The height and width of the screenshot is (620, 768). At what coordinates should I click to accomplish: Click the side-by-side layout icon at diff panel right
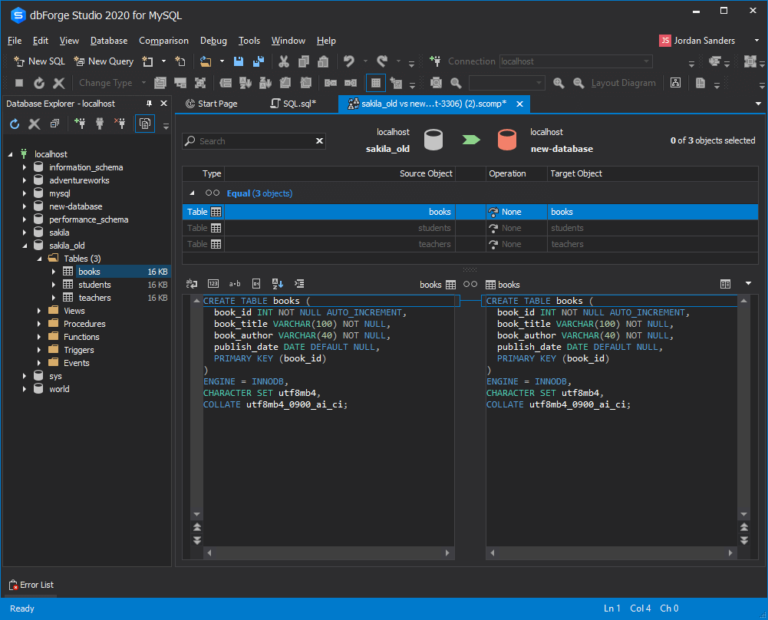[725, 284]
